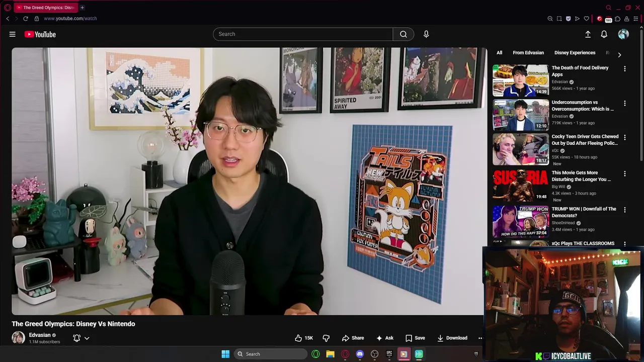
Task: Open the Flow send arrow icon
Action: pos(577,19)
